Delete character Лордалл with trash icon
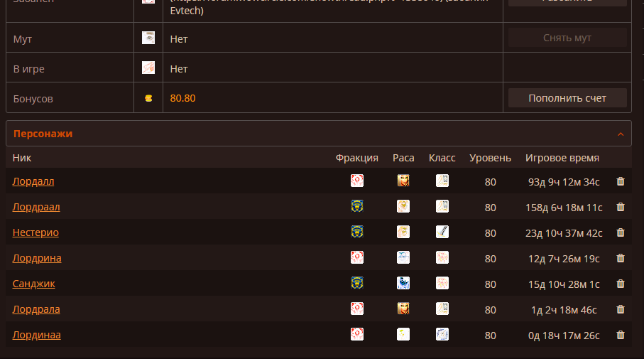The width and height of the screenshot is (644, 359). (x=621, y=181)
